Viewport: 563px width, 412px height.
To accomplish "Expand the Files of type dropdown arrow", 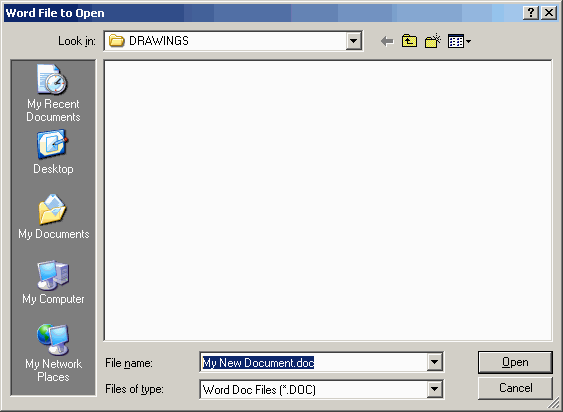I will pos(434,389).
